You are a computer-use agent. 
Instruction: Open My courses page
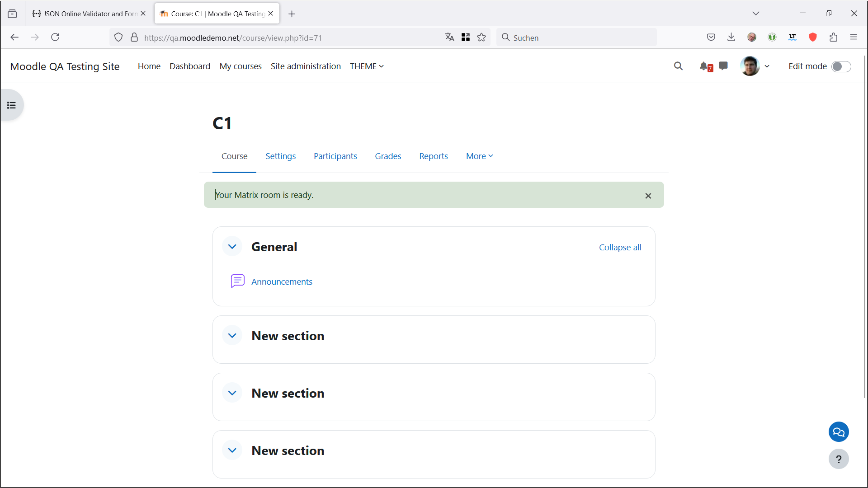click(x=241, y=66)
